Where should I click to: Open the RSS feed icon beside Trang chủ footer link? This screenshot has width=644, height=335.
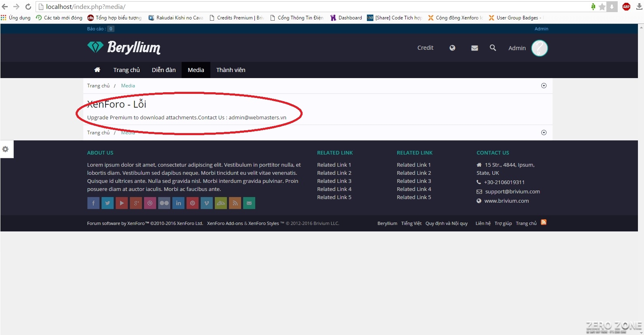(544, 223)
